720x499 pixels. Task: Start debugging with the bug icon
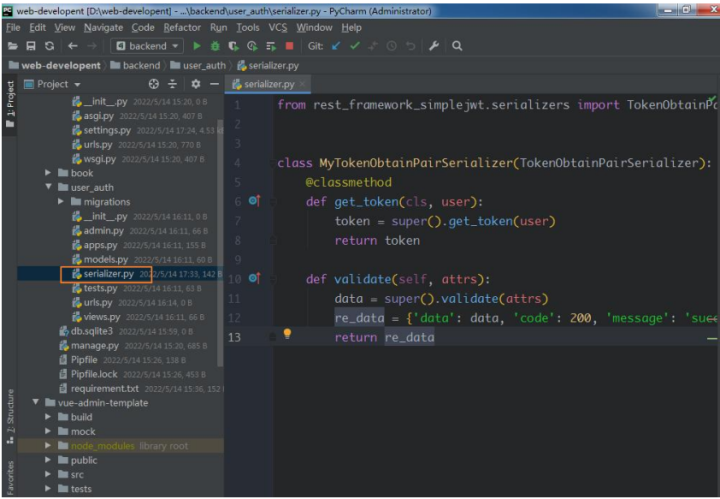pyautogui.click(x=215, y=46)
